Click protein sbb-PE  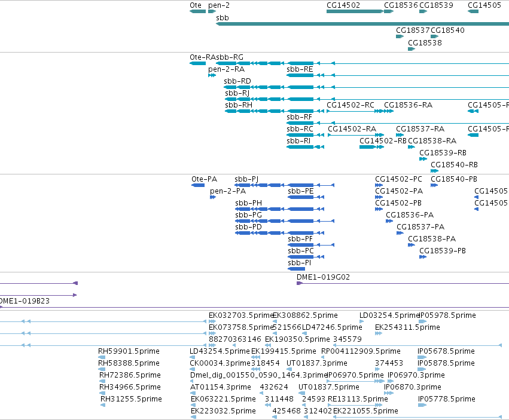(x=306, y=197)
